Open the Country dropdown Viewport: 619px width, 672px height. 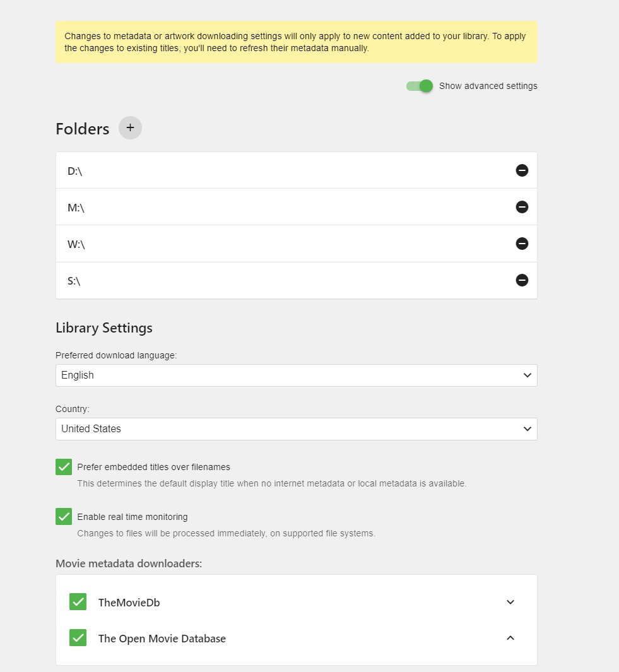[296, 429]
